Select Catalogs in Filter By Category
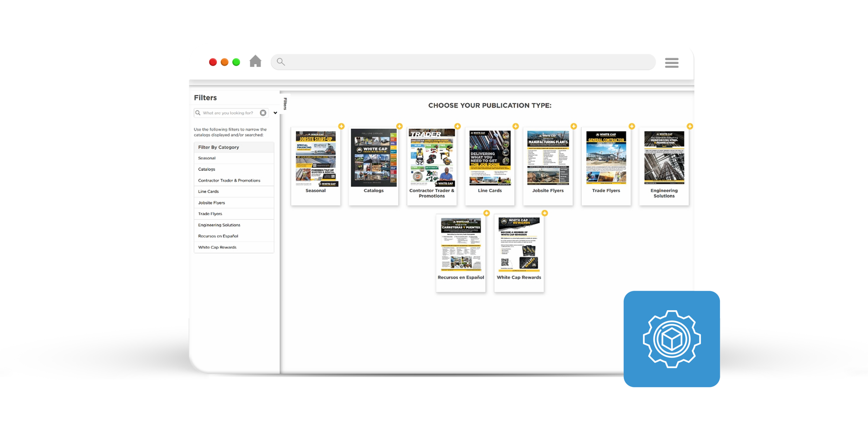 point(234,169)
